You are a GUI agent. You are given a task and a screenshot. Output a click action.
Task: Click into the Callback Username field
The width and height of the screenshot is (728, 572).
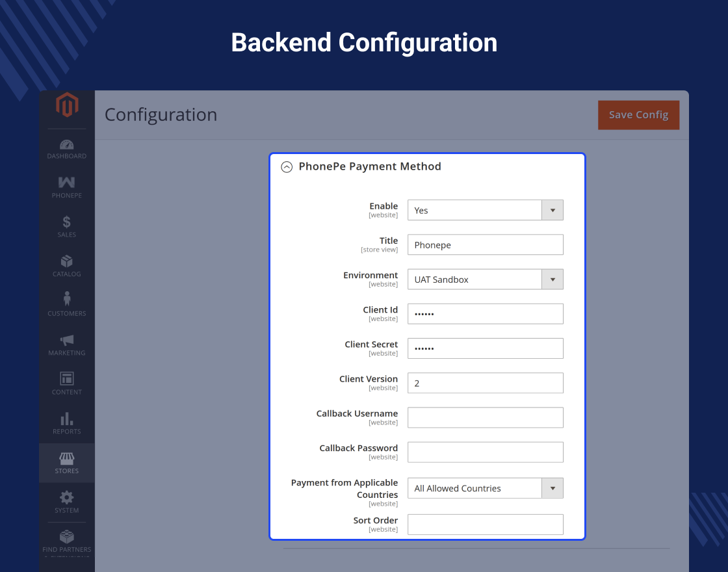point(485,417)
